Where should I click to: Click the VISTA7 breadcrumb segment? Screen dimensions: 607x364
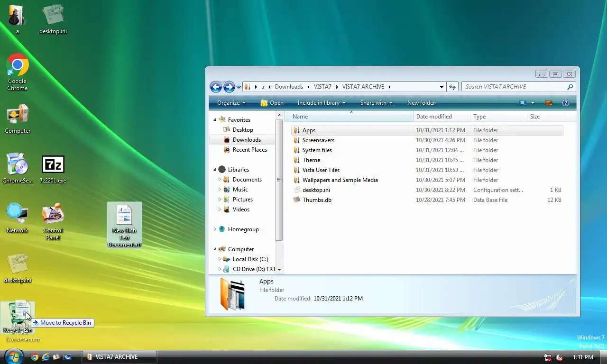click(x=322, y=87)
